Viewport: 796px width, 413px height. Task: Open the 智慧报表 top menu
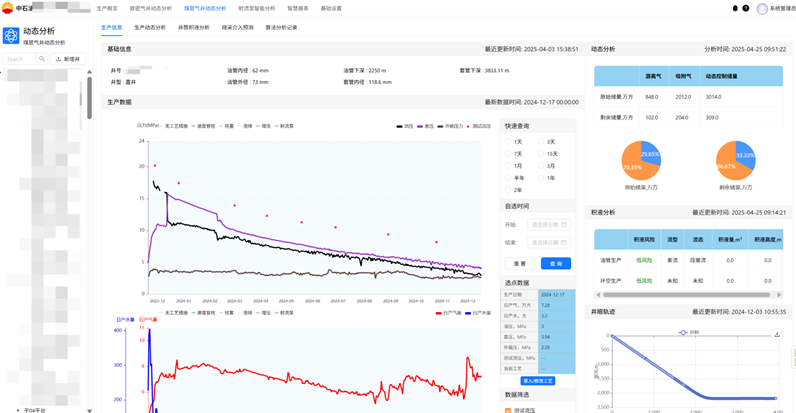[x=298, y=9]
